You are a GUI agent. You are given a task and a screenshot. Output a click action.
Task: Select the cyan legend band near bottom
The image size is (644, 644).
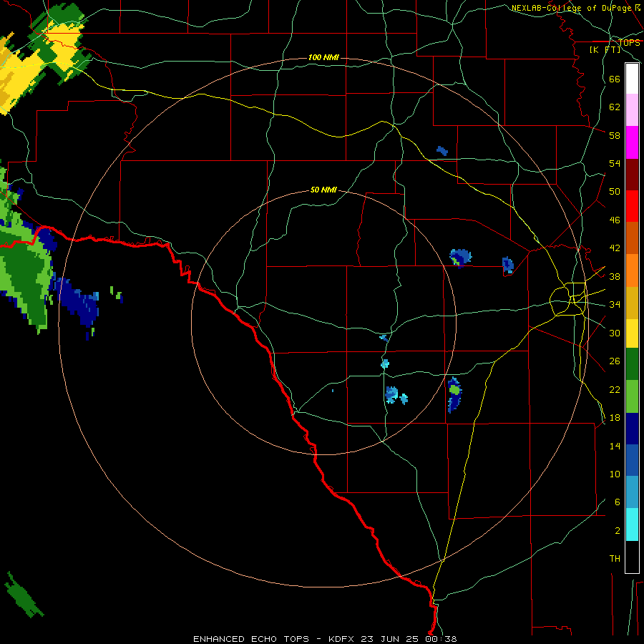click(x=632, y=525)
